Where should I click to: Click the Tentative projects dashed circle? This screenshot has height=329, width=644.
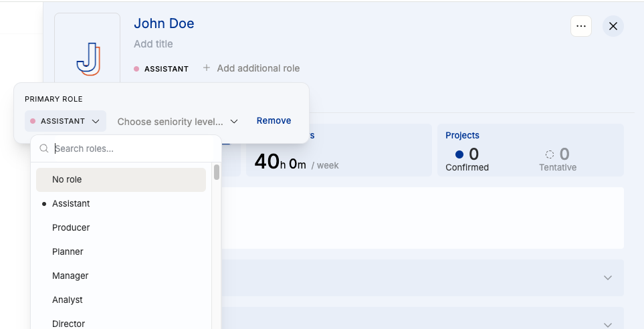(x=550, y=155)
